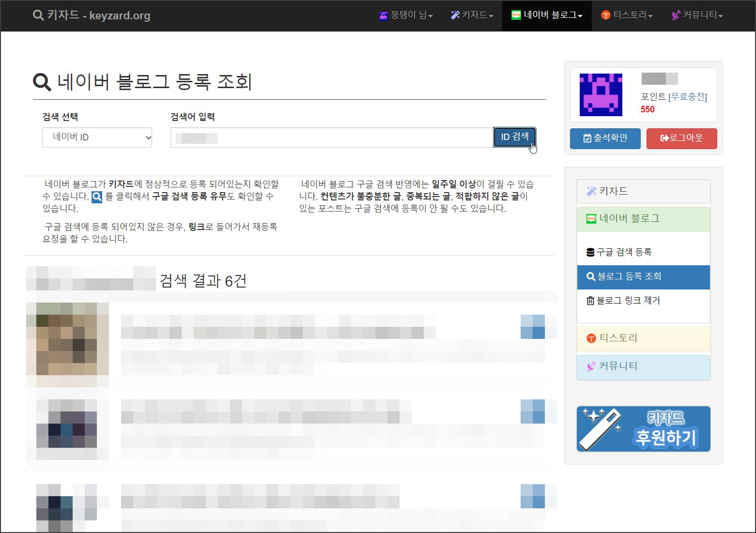Click the calendar check icon on the 출석확인 button

point(587,138)
